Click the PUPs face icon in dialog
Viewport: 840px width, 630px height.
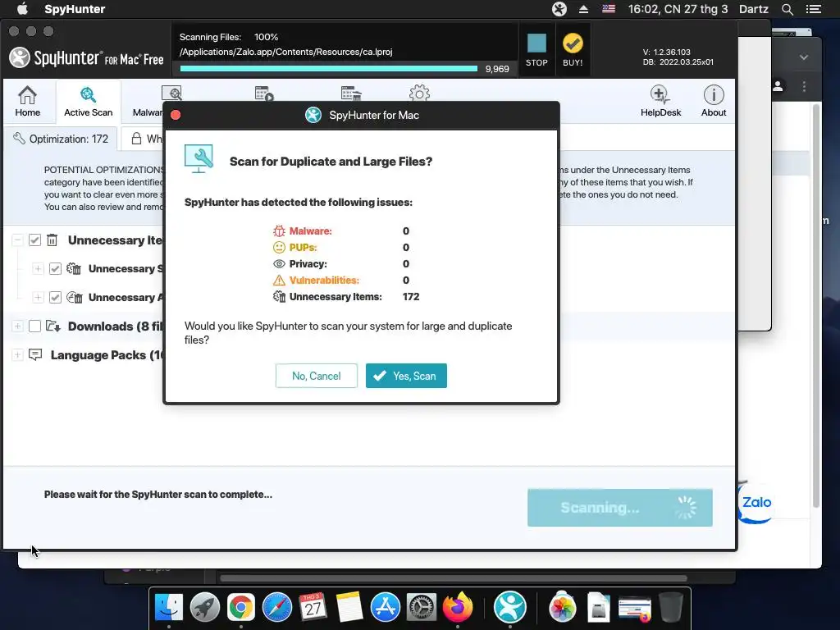pyautogui.click(x=279, y=248)
